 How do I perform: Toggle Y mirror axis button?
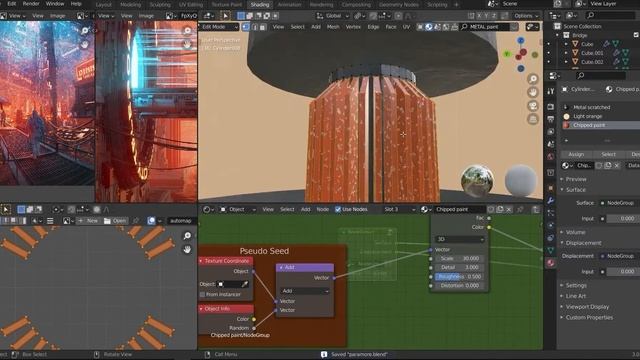pos(487,16)
